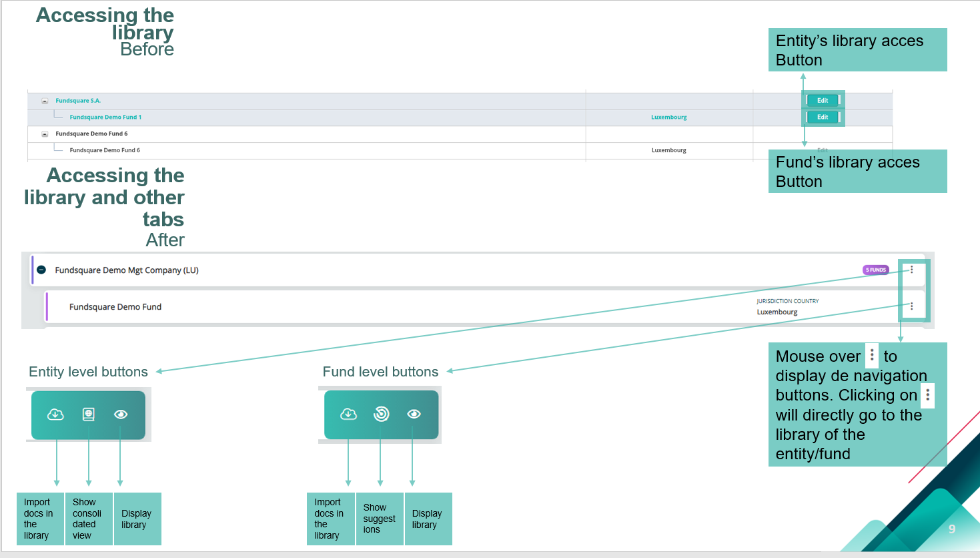The height and width of the screenshot is (558, 980).
Task: Open the Fundsquare S.A. entity link
Action: (78, 101)
